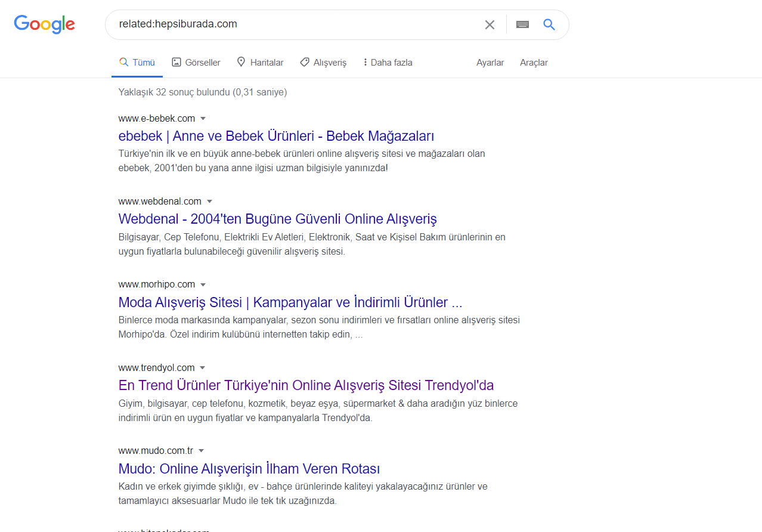
Task: Open the www.webdenal.com dropdown arrow
Action: point(209,201)
